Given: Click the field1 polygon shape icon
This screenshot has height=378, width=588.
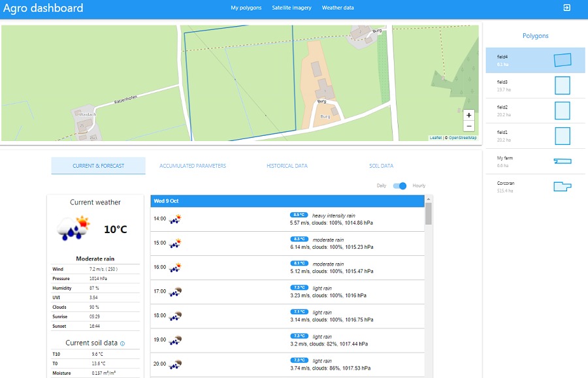Looking at the screenshot, I should 563,136.
